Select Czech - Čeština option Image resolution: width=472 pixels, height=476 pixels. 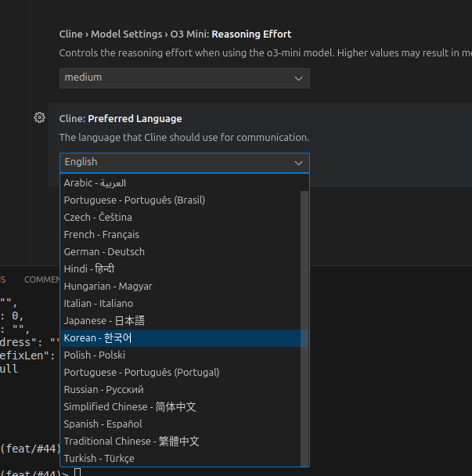99,218
